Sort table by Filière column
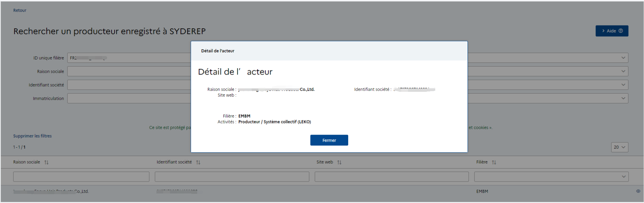 coord(494,163)
